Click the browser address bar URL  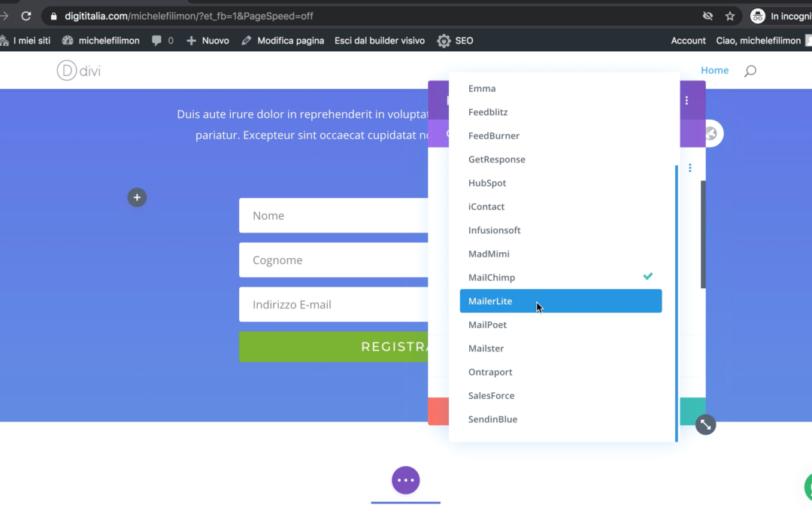[189, 16]
